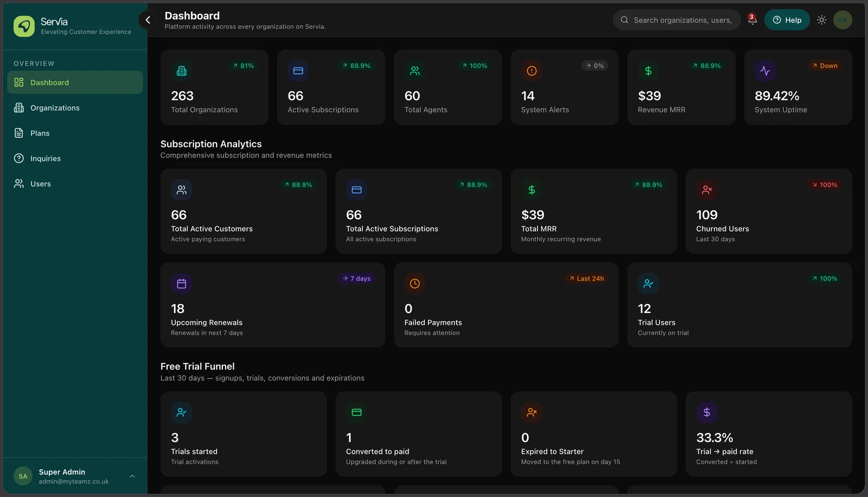Click the 263 Total Organizations value
Image resolution: width=868 pixels, height=497 pixels.
coord(182,96)
